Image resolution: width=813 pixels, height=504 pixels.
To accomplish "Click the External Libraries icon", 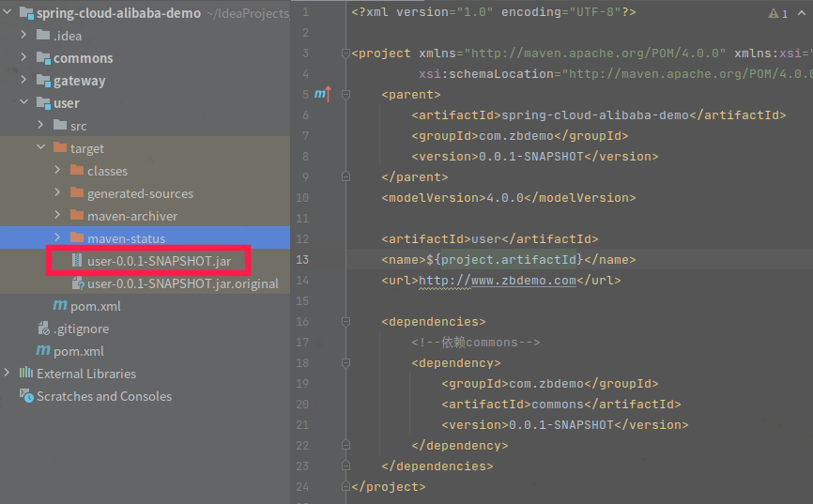I will (26, 373).
